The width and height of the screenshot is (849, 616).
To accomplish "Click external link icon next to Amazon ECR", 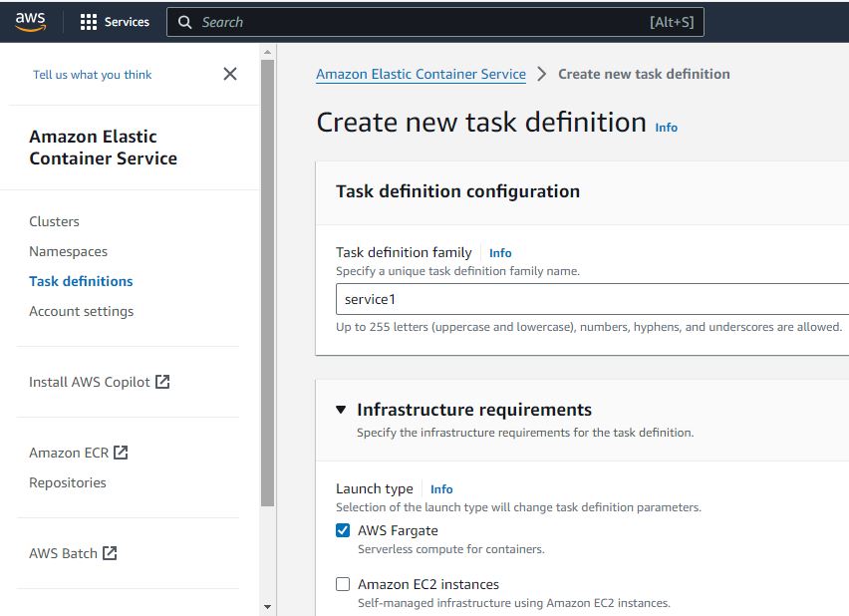I will (x=121, y=453).
